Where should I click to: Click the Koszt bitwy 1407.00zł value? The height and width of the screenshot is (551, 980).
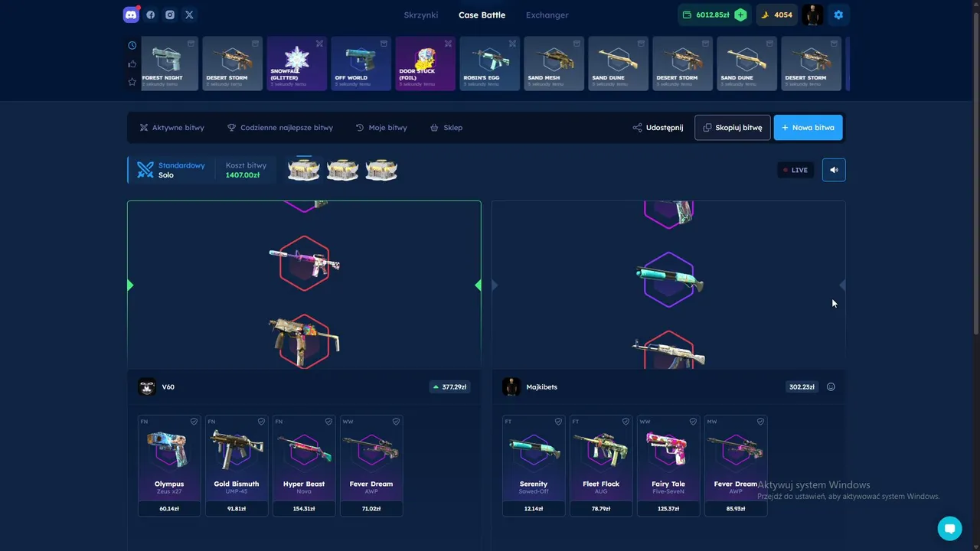point(243,175)
